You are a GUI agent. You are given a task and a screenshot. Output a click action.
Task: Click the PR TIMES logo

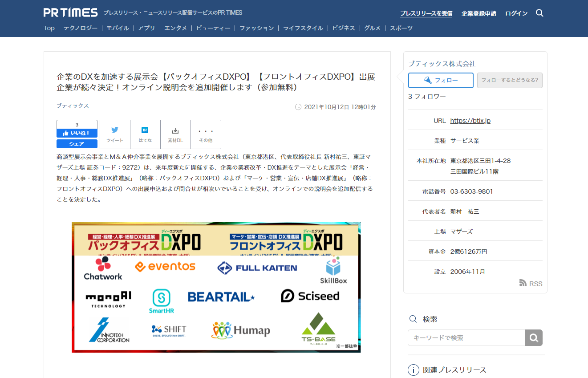click(x=71, y=12)
